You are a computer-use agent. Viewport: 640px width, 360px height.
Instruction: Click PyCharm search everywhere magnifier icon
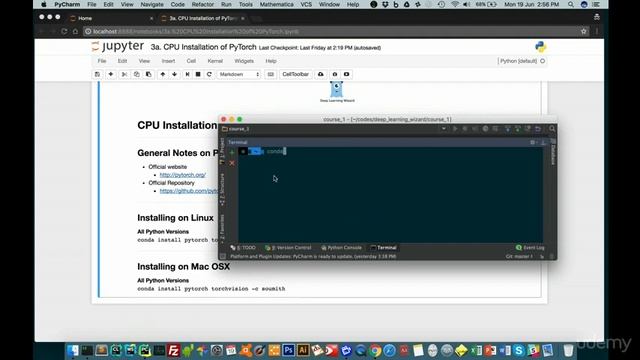coord(552,129)
